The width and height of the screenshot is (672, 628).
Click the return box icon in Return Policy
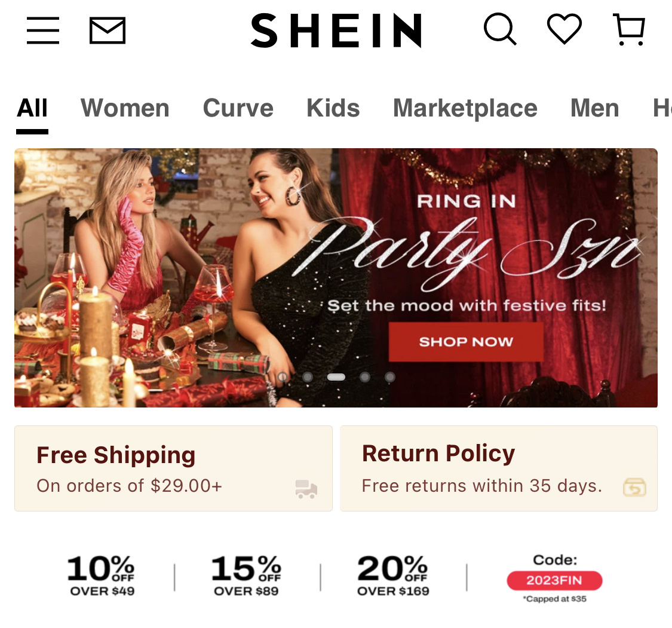click(x=634, y=488)
